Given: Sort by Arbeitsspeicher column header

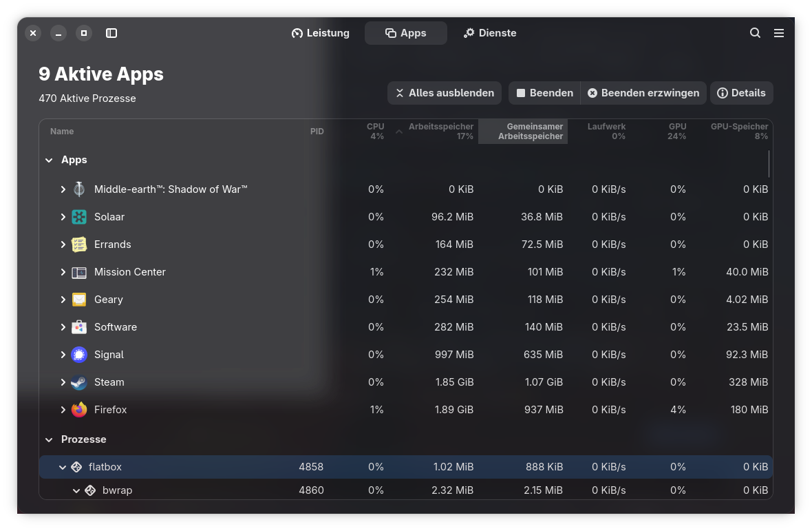Looking at the screenshot, I should pos(440,132).
